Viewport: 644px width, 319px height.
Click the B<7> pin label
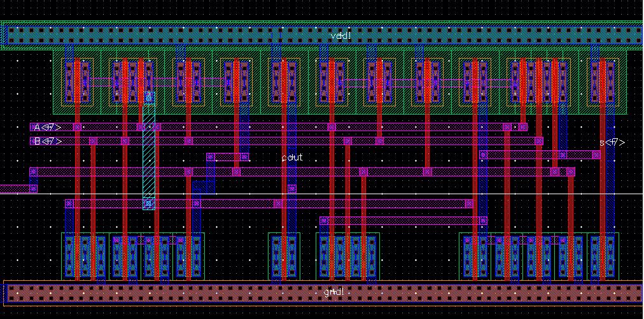coord(48,141)
